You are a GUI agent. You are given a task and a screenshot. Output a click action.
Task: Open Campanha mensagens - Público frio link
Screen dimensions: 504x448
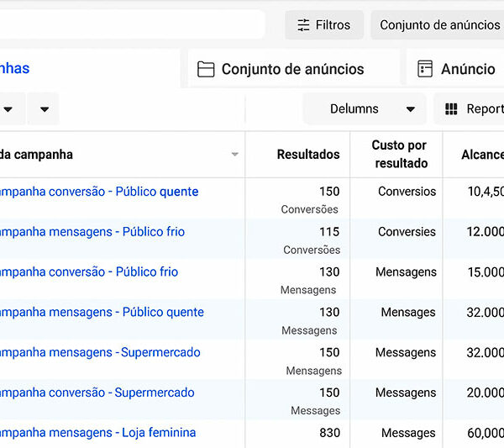click(x=92, y=232)
